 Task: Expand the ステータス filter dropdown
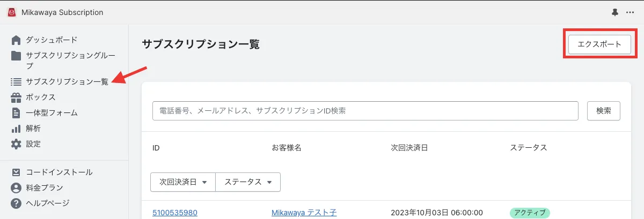pyautogui.click(x=248, y=182)
